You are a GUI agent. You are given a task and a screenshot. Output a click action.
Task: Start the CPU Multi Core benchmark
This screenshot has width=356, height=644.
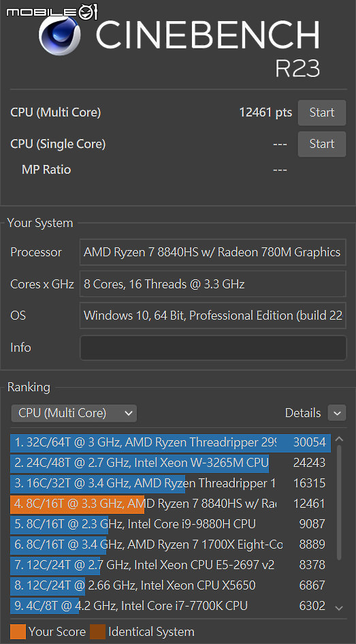click(x=321, y=112)
